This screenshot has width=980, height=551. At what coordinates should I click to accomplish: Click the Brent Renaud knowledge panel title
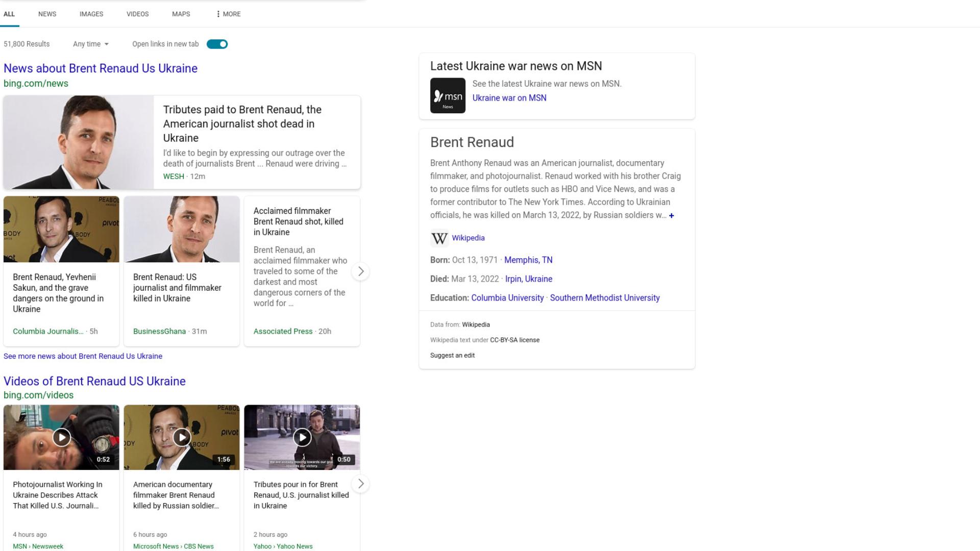click(x=472, y=142)
